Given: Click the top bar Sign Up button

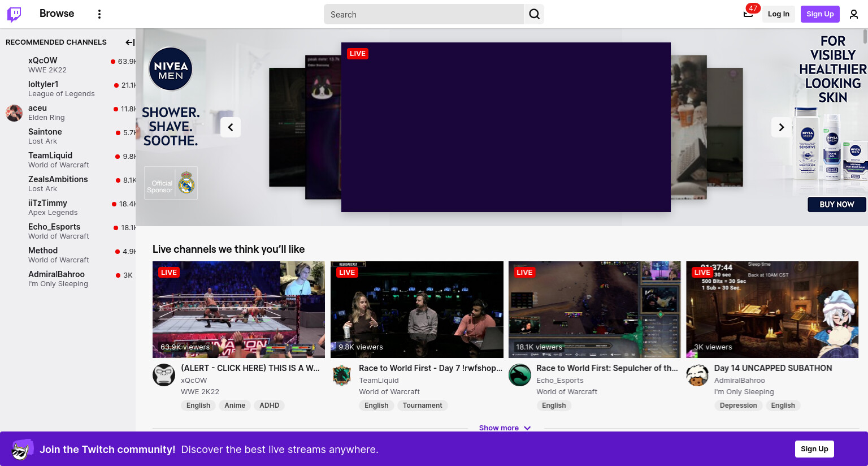Looking at the screenshot, I should (820, 14).
